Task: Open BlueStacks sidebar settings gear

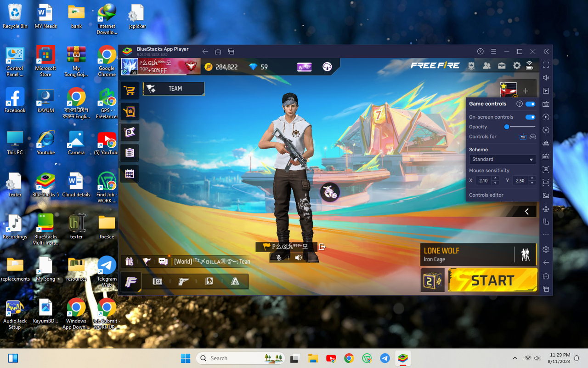Action: coord(546,249)
